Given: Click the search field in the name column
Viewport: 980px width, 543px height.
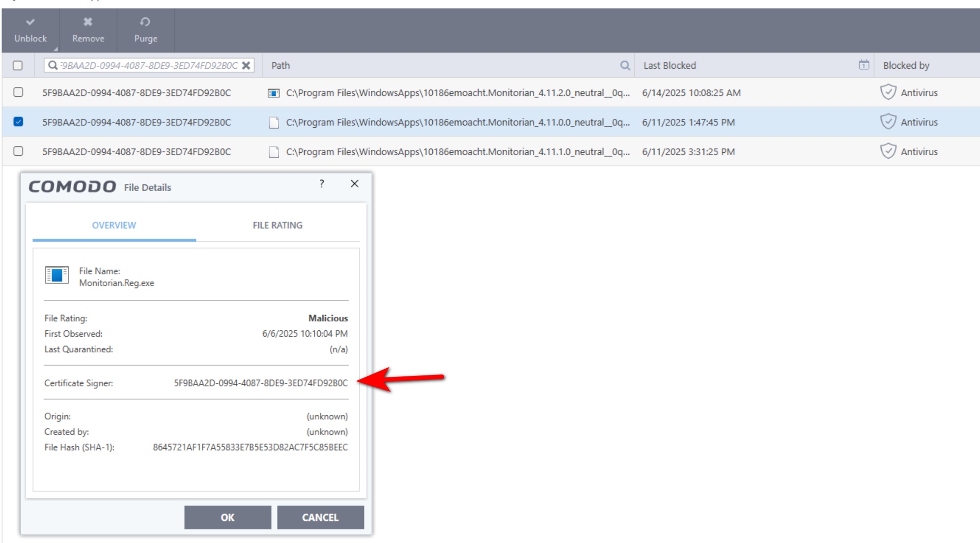Looking at the screenshot, I should click(149, 65).
